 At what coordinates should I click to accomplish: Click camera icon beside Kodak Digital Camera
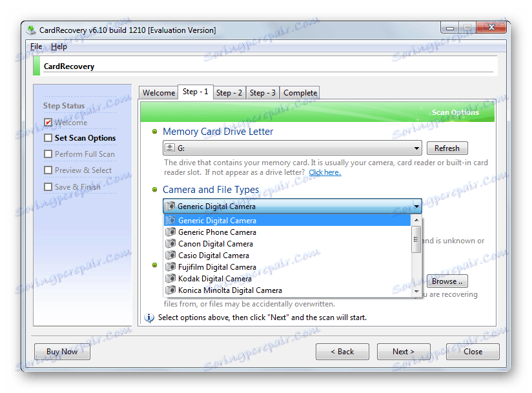pos(170,278)
